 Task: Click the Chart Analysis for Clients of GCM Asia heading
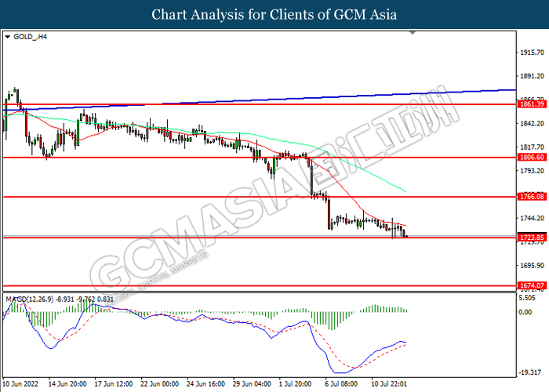click(x=274, y=14)
